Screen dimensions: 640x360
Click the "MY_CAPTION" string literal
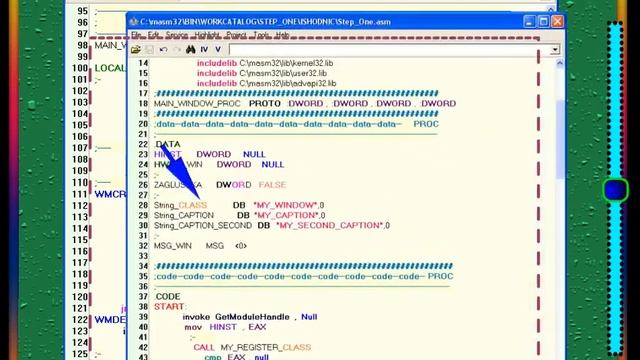tap(286, 216)
